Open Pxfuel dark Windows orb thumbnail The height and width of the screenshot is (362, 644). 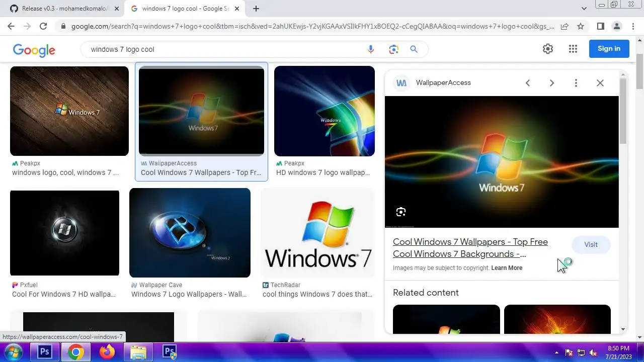point(64,233)
